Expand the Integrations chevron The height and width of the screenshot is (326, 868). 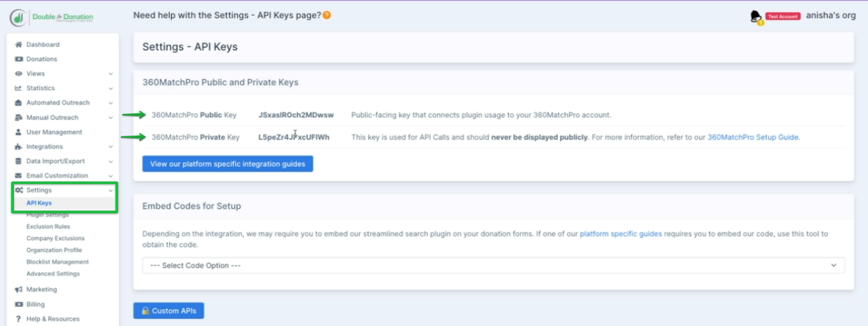coord(111,147)
